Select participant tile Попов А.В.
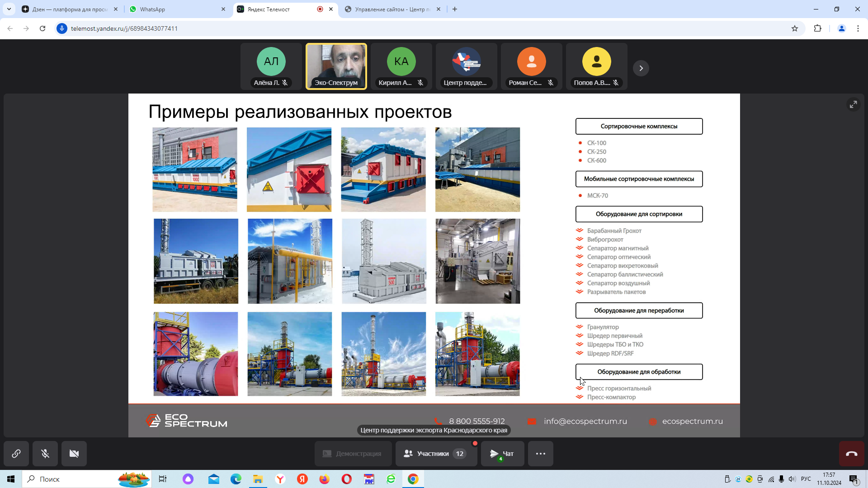The width and height of the screenshot is (868, 488). 597,66
